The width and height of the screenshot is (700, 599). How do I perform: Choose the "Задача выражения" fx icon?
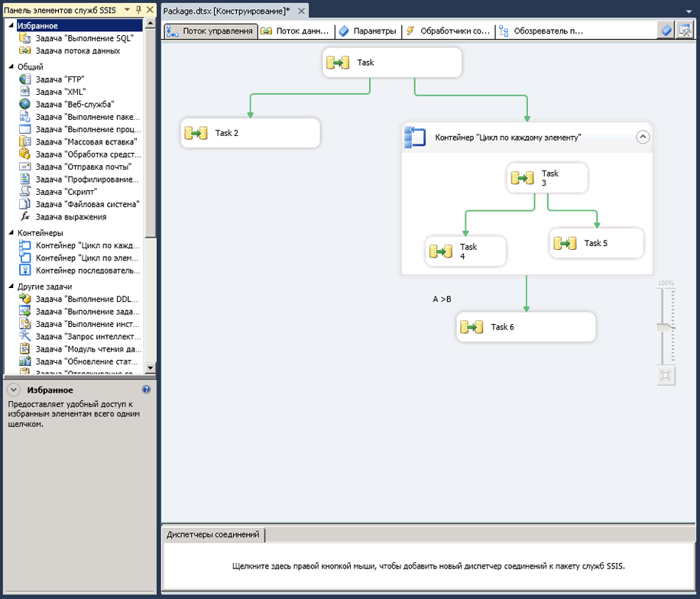click(24, 217)
